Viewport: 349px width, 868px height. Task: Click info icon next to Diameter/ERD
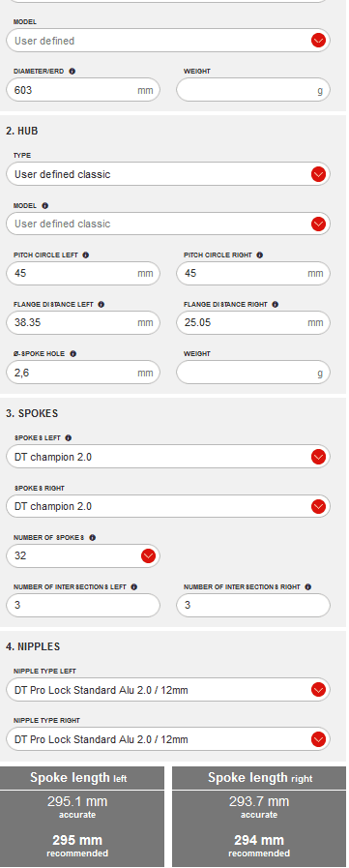[x=73, y=72]
